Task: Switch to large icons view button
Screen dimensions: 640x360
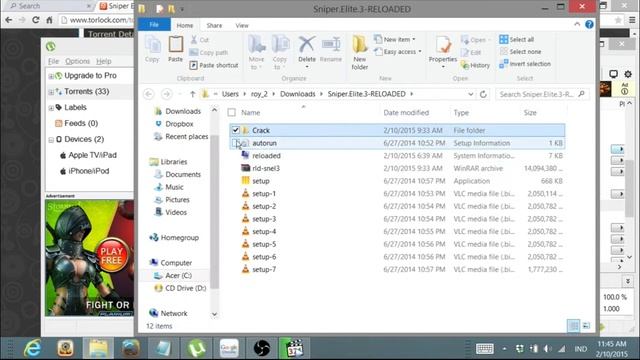Action: [586, 326]
